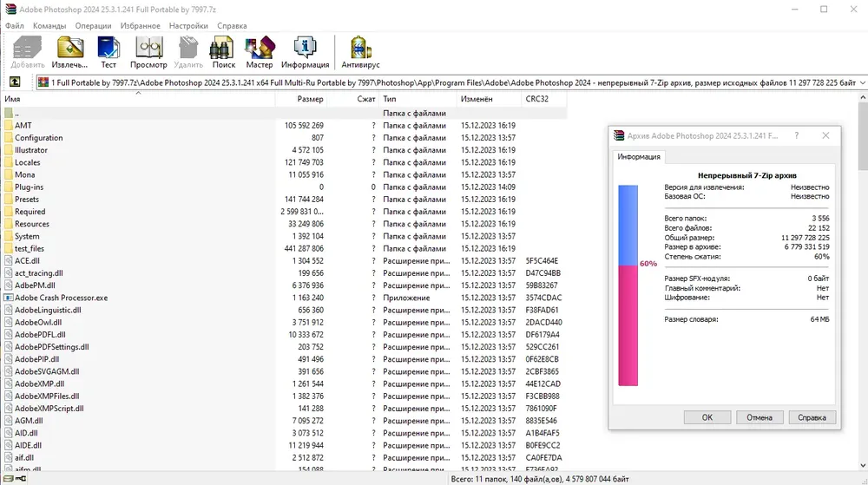The image size is (868, 485).
Task: Open the Operations (Операции) menu
Action: [93, 25]
